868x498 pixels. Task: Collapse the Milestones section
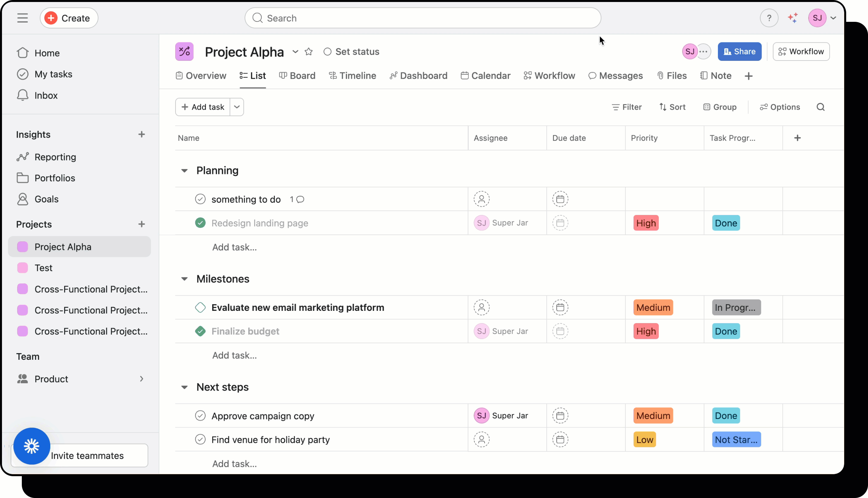pyautogui.click(x=185, y=279)
